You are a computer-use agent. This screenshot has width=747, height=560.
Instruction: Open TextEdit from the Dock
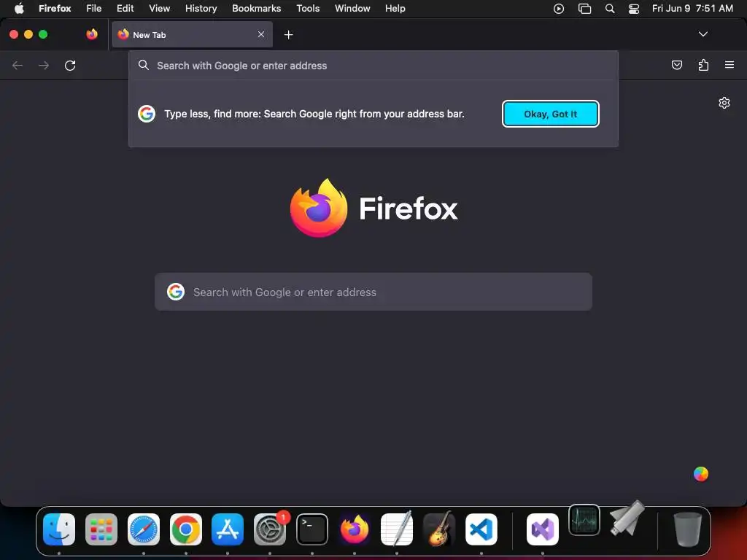pyautogui.click(x=397, y=529)
